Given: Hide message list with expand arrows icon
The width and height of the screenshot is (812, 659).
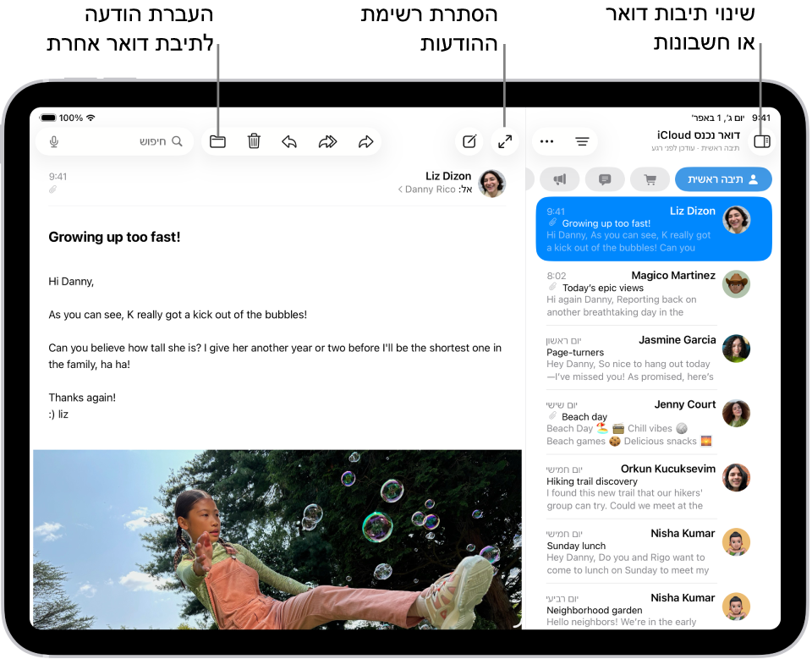Looking at the screenshot, I should [505, 141].
